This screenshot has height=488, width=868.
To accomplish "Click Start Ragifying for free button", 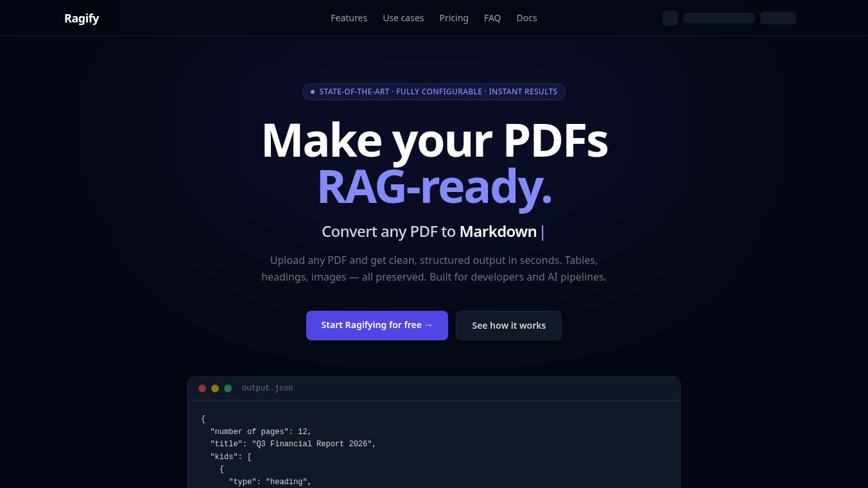I will coord(377,326).
